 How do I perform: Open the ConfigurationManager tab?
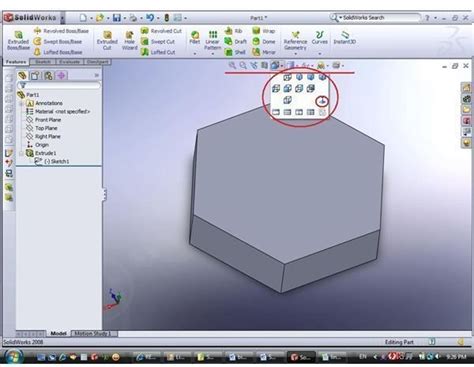pyautogui.click(x=48, y=76)
